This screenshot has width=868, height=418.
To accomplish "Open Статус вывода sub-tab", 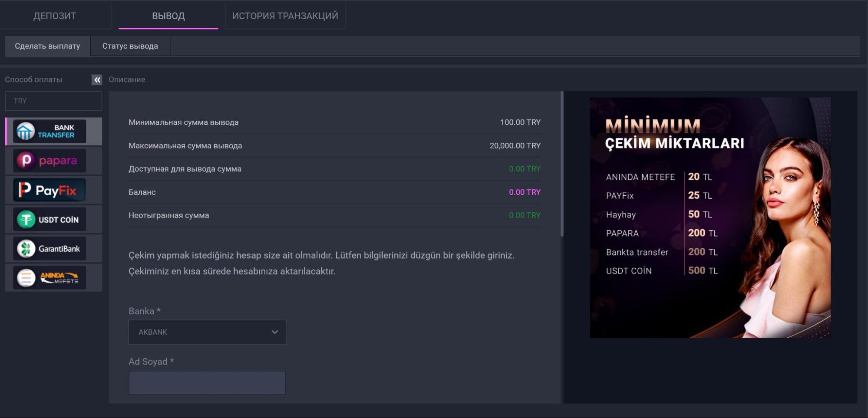I will coord(130,46).
